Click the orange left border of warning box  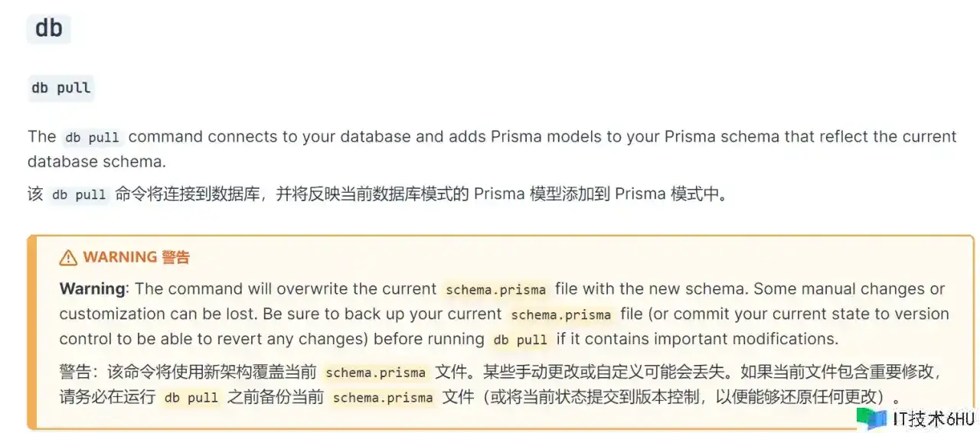pyautogui.click(x=31, y=332)
